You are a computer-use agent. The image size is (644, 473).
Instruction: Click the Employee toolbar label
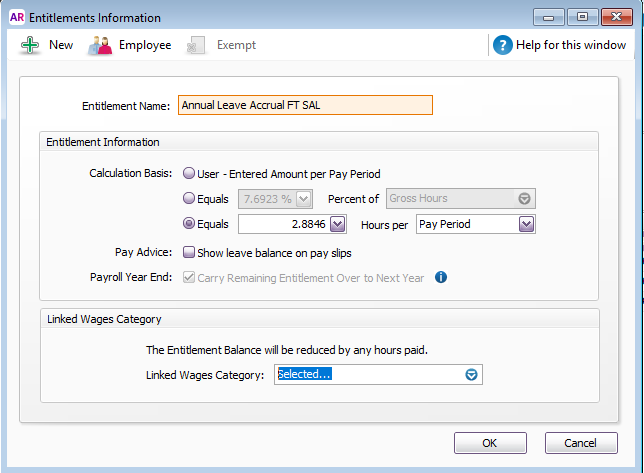point(145,45)
